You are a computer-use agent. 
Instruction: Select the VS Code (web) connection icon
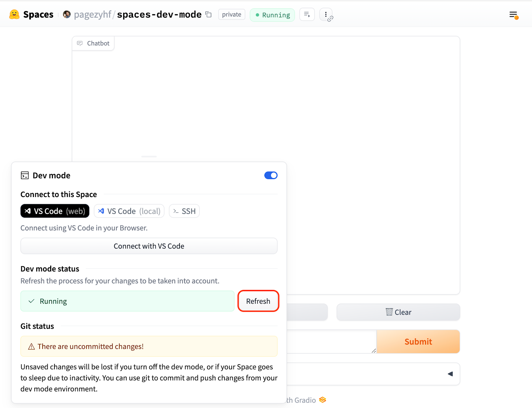point(28,211)
